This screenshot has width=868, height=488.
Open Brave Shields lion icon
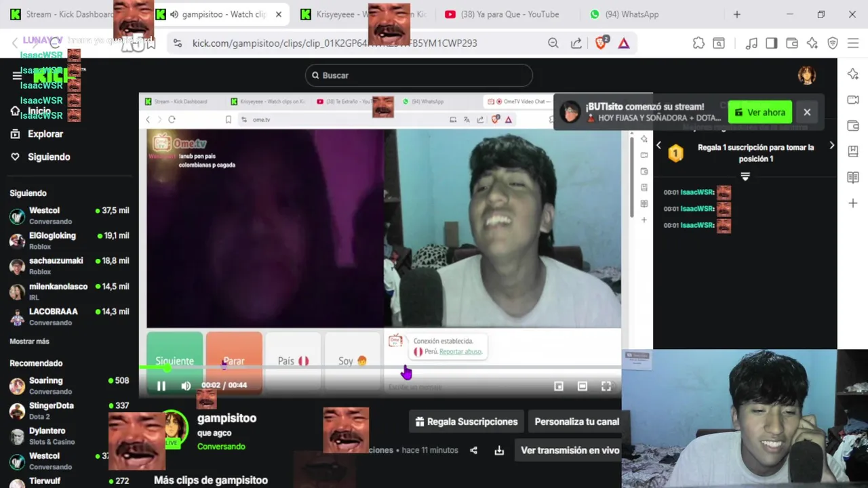point(601,43)
